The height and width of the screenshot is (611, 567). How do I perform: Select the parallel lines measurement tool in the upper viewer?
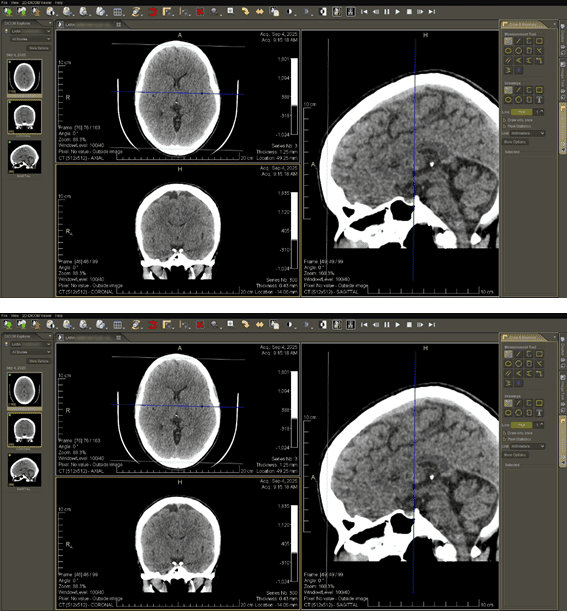508,60
